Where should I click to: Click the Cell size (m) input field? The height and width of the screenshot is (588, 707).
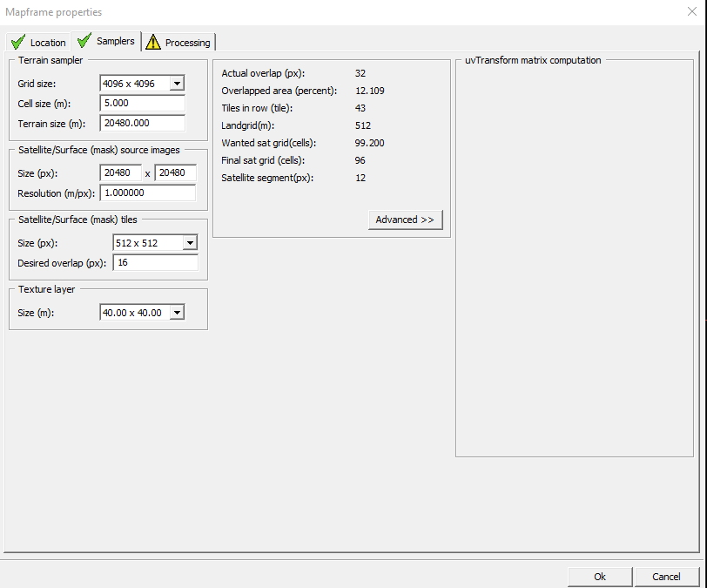pos(142,104)
